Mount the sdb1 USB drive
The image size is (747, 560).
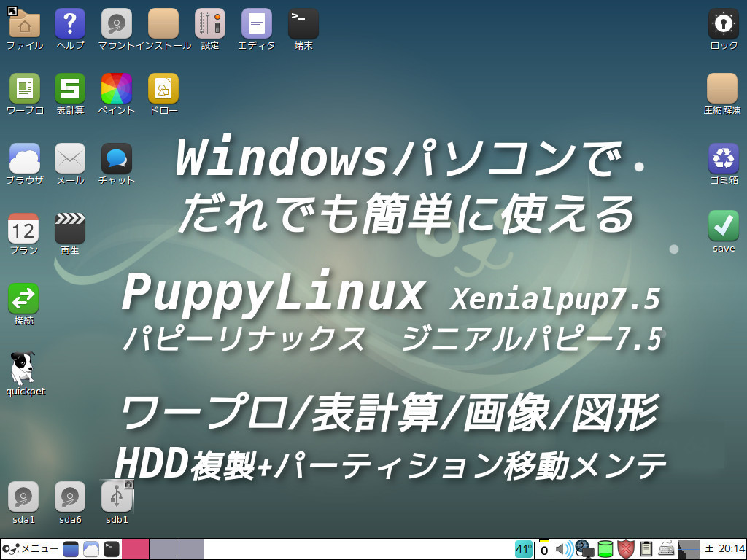click(117, 498)
